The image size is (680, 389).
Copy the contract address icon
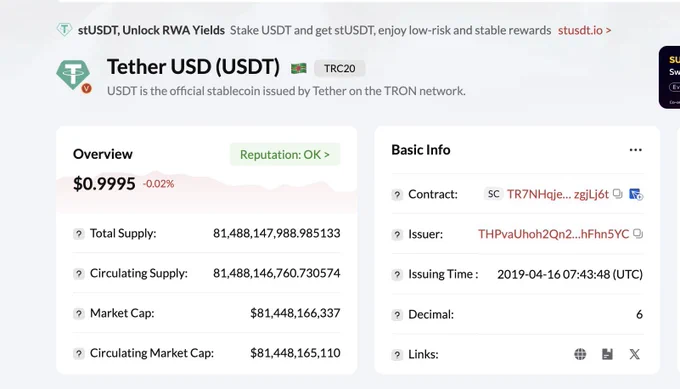tap(618, 194)
